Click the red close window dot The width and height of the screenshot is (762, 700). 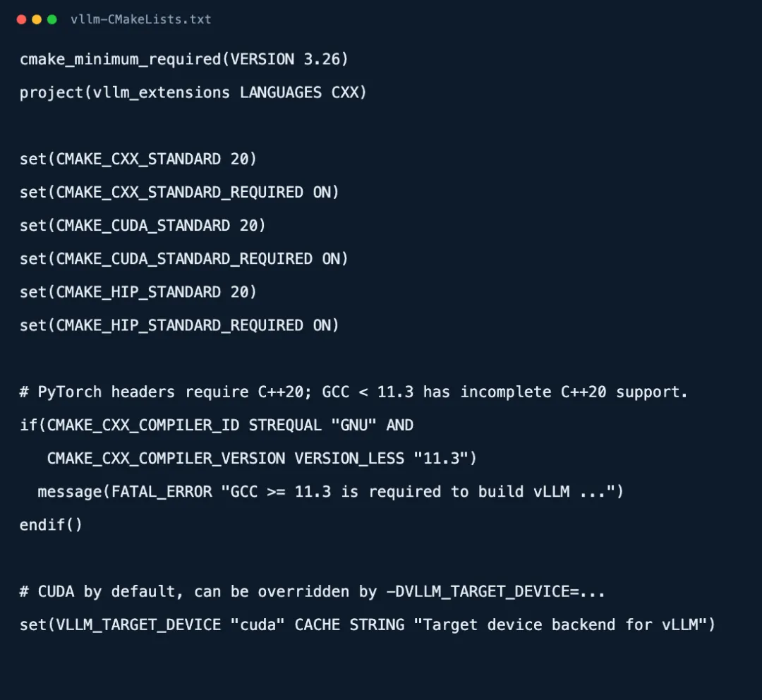coord(21,20)
